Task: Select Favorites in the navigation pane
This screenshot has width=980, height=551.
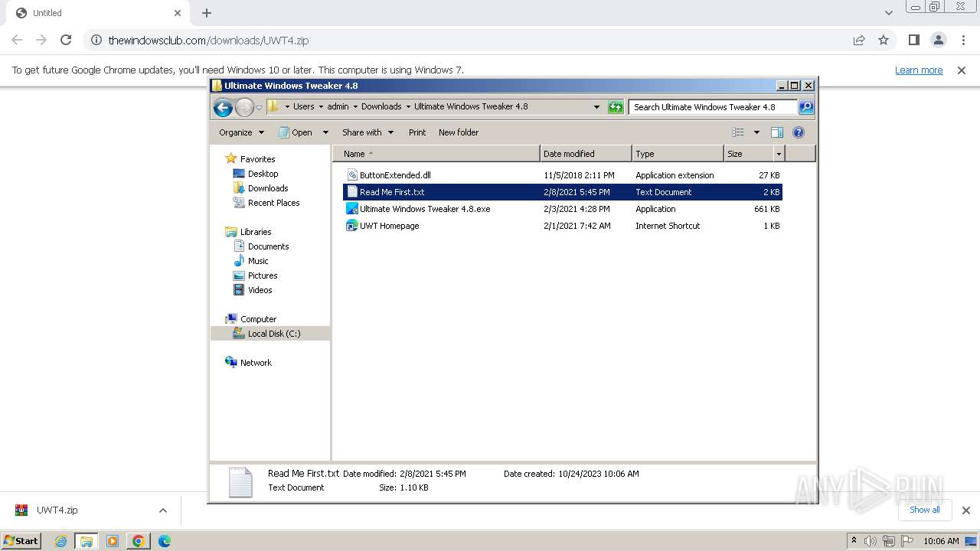Action: coord(257,159)
